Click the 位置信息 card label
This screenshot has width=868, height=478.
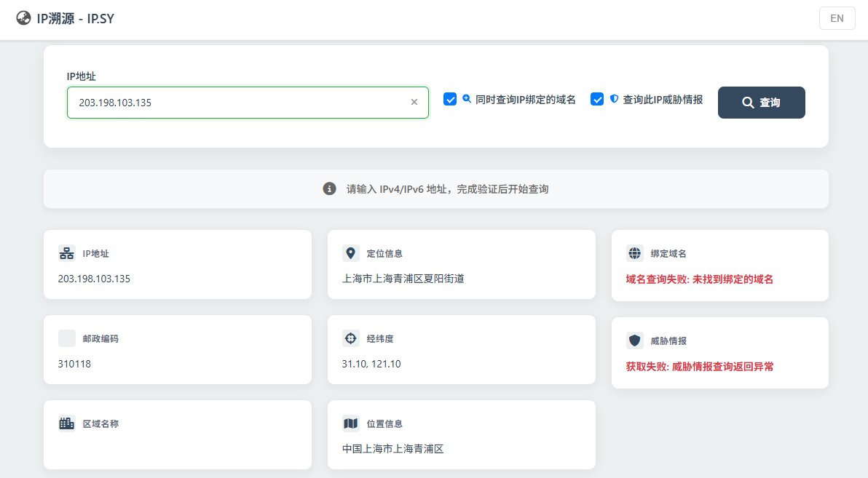384,423
